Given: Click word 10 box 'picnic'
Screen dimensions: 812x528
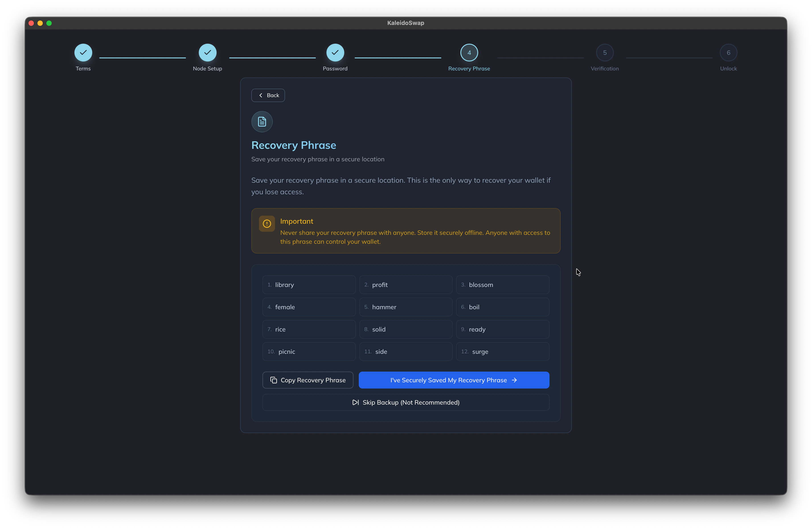Looking at the screenshot, I should pos(309,352).
